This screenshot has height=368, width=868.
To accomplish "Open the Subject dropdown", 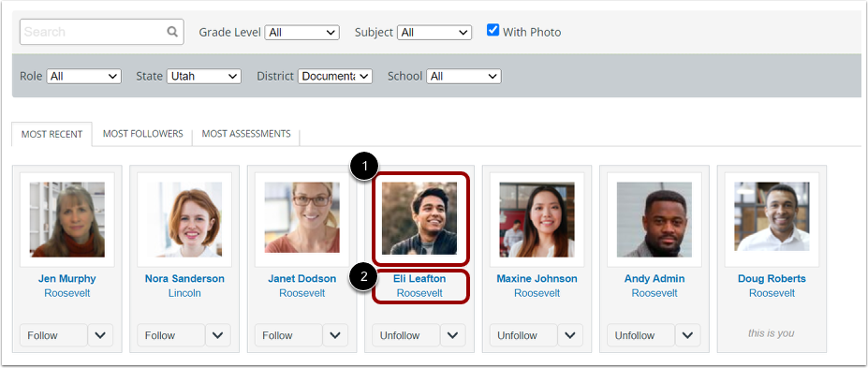I will click(x=434, y=33).
